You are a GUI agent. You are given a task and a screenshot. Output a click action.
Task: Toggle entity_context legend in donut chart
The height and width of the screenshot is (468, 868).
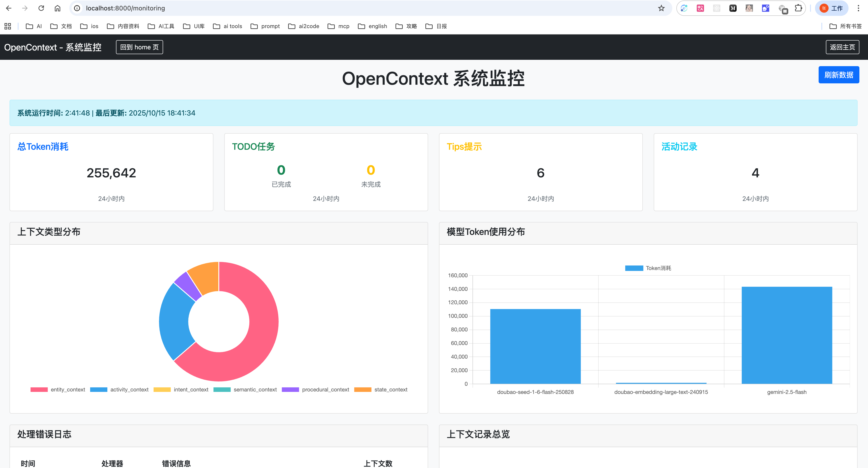point(58,389)
